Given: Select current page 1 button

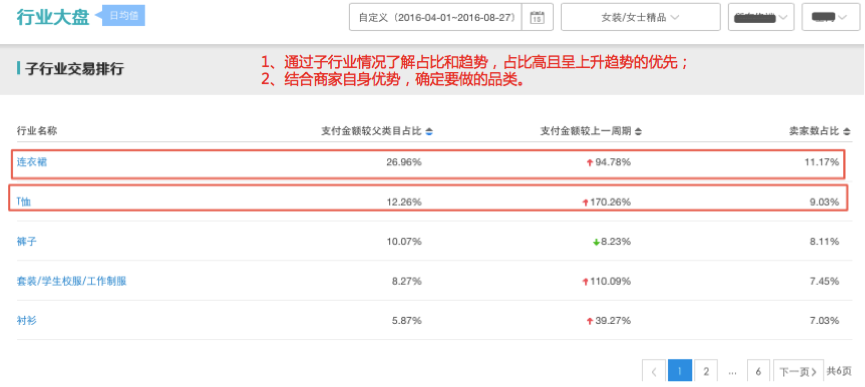Looking at the screenshot, I should (x=680, y=372).
